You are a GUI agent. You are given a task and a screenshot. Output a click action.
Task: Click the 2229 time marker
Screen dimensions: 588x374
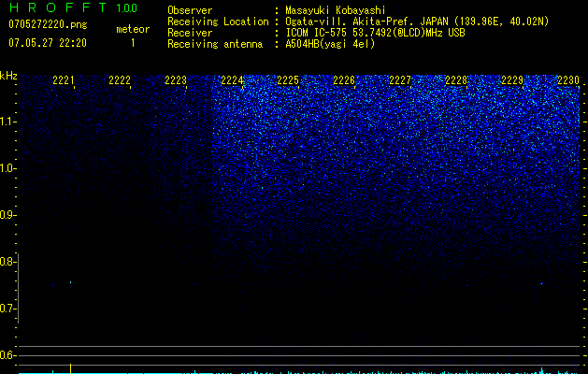(x=512, y=79)
